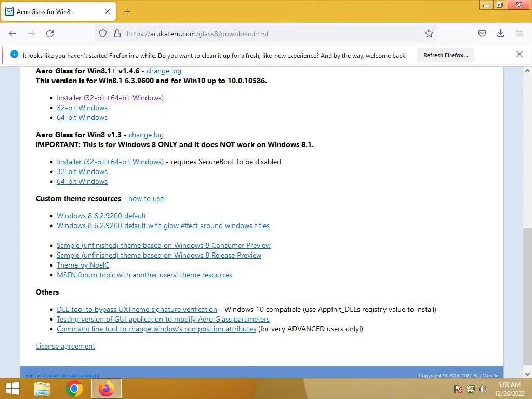Click the notification info icon

coord(14,54)
